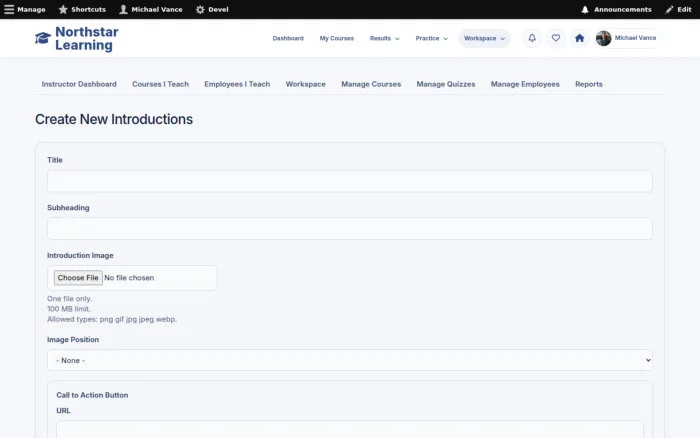
Task: Click the 'Allowed types: png gif jpg jpeg webp.' text
Action: 112,319
